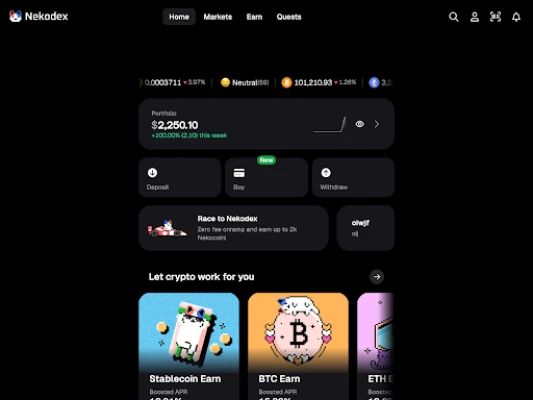Viewport: 533px width, 400px height.
Task: Go to the Earn tab
Action: coord(254,17)
